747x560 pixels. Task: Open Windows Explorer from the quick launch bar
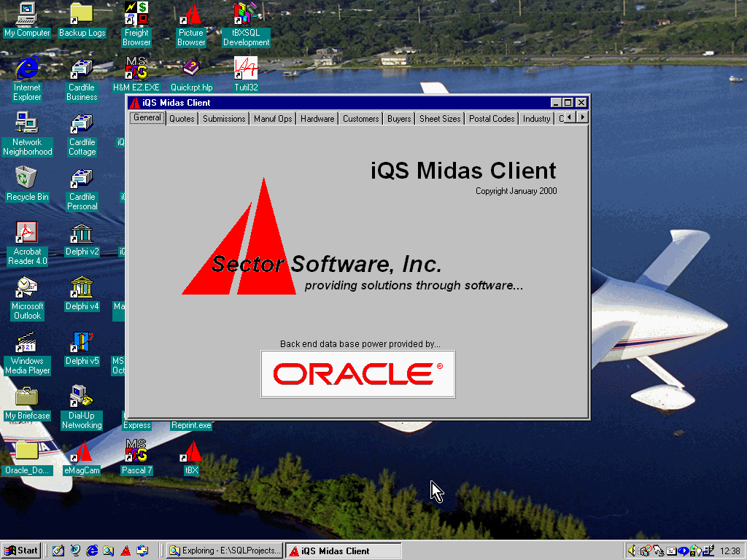(x=109, y=551)
